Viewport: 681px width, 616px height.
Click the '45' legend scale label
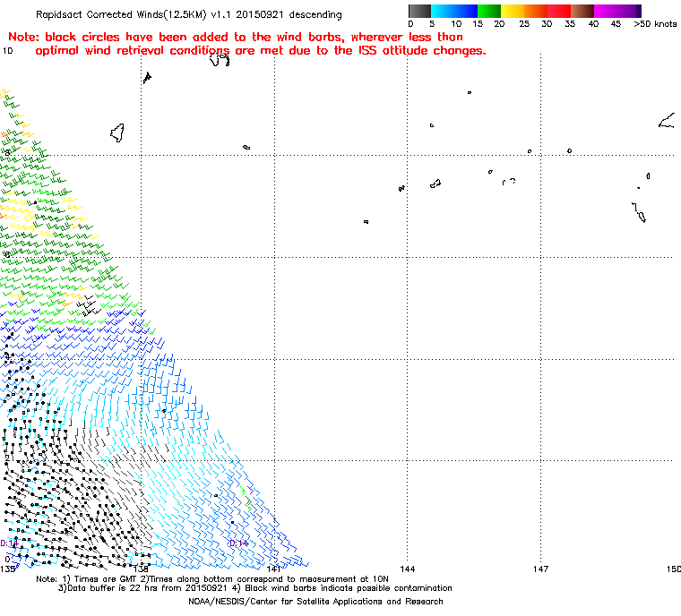616,24
